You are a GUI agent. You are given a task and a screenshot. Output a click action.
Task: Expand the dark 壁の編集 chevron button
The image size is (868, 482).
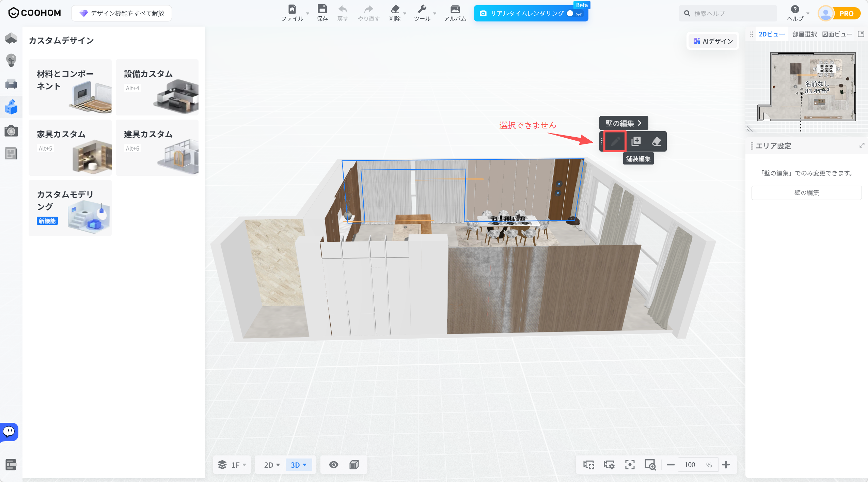(x=624, y=123)
